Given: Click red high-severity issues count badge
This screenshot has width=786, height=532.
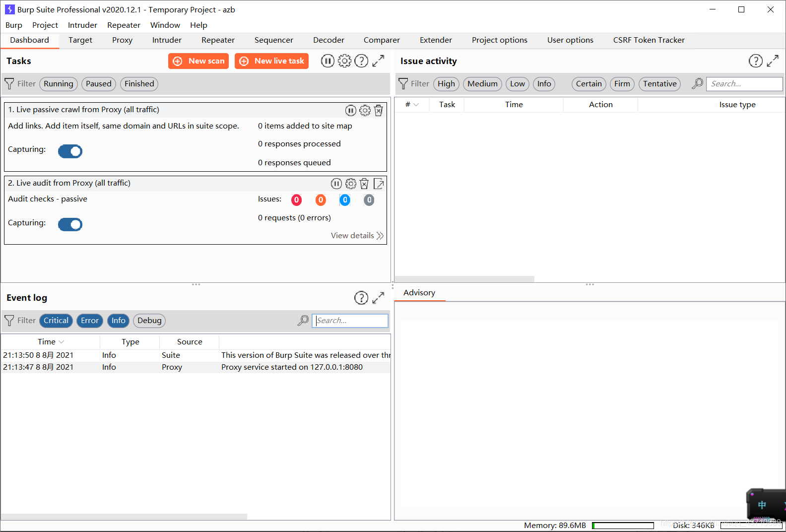Looking at the screenshot, I should coord(296,199).
